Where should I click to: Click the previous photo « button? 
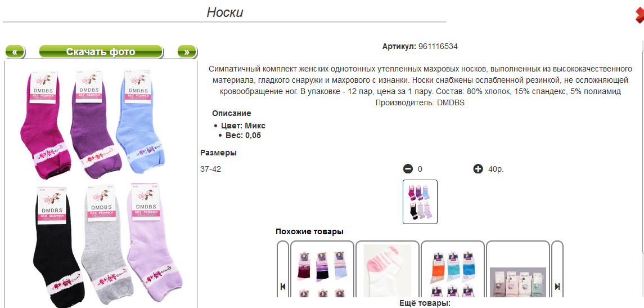15,52
